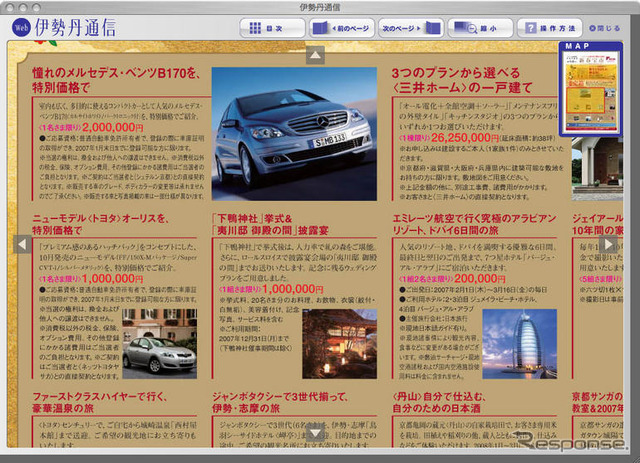Go to previous page with 前のページ
Image resolution: width=640 pixels, height=463 pixels.
tap(342, 28)
